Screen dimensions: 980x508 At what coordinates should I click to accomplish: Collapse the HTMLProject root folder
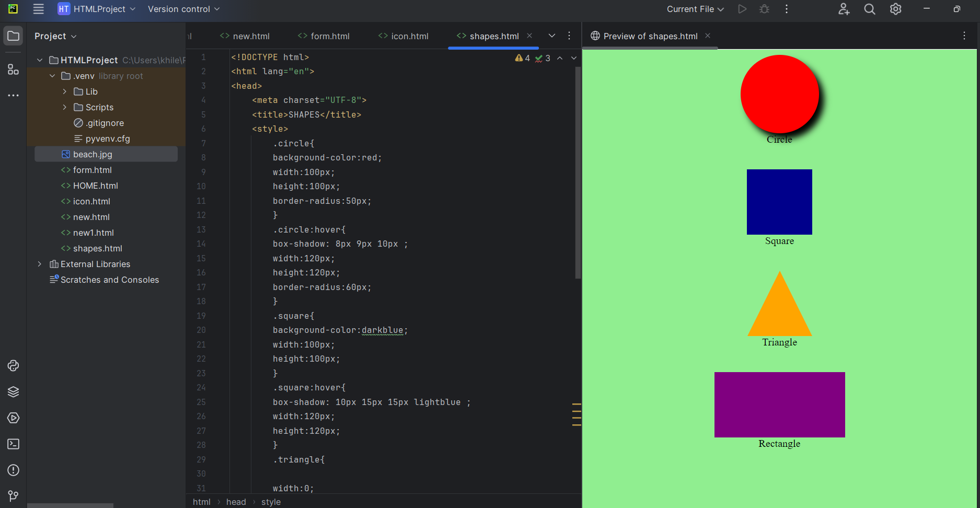click(40, 60)
